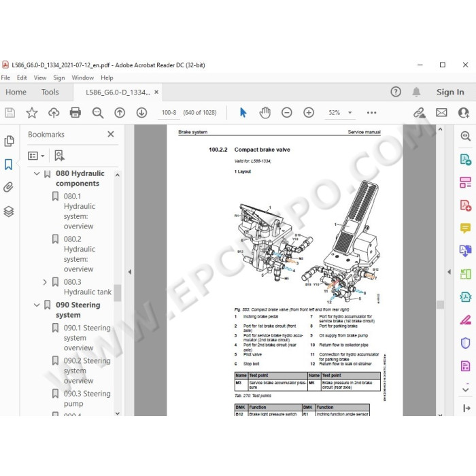Viewport: 476px width, 476px height.
Task: Open the File menu
Action: coord(5,78)
